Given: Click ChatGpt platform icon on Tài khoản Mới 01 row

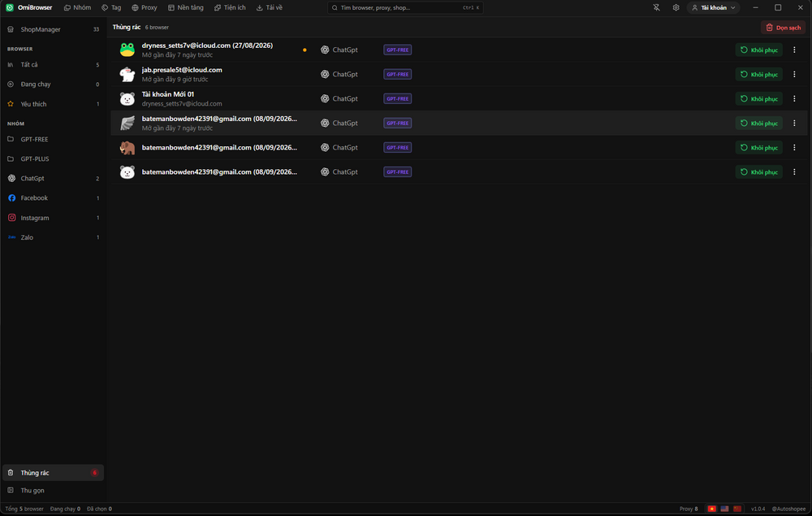Looking at the screenshot, I should 325,98.
